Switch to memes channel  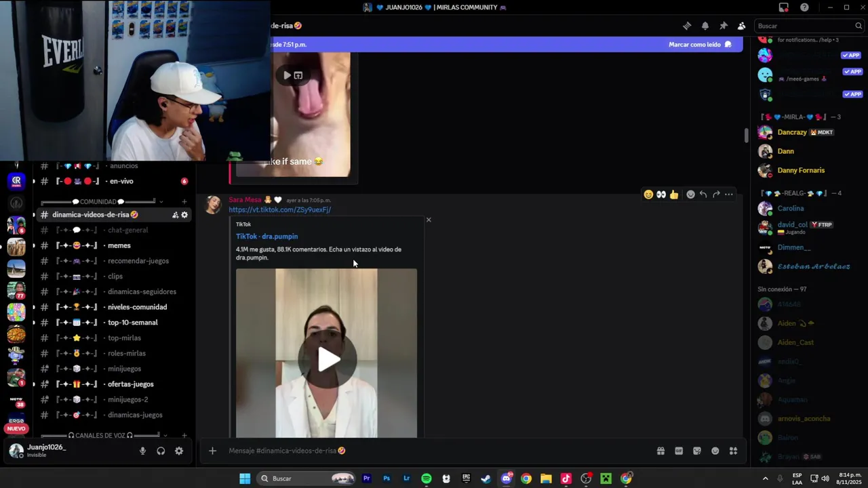[114, 245]
